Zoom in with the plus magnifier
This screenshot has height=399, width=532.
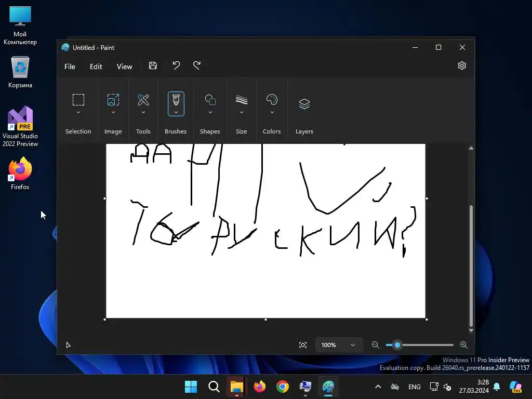click(464, 345)
